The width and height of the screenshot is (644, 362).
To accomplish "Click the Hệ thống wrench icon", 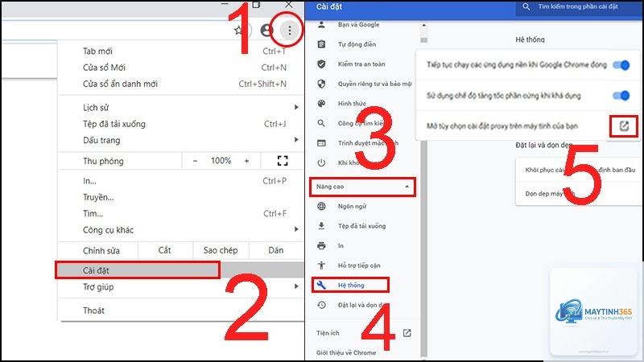I will [x=321, y=285].
